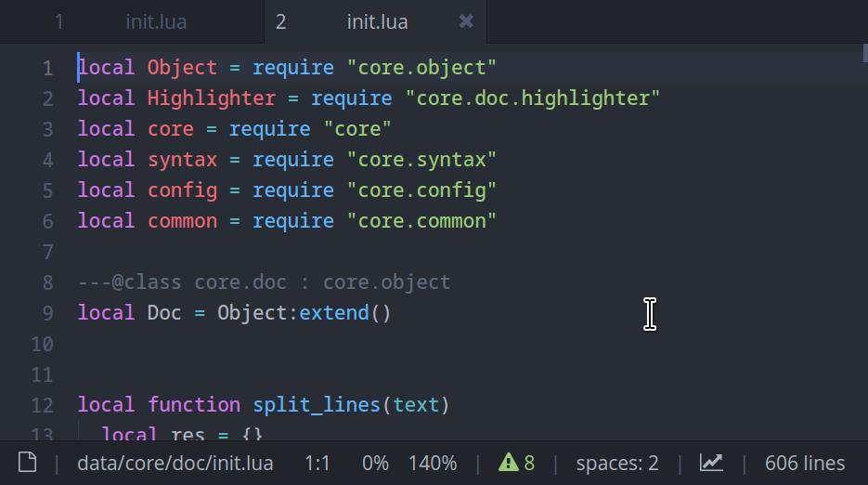Click line number 1 in gutter

click(x=48, y=68)
